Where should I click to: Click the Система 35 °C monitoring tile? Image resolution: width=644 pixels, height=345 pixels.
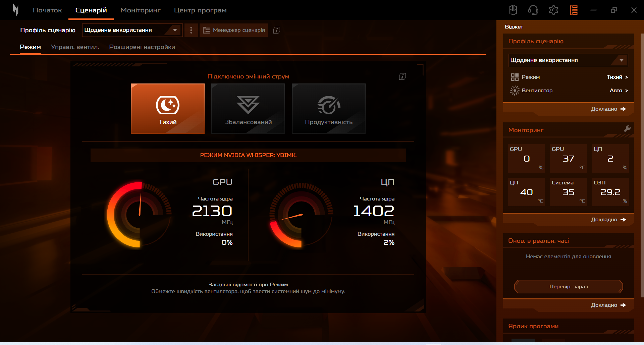[x=569, y=192]
